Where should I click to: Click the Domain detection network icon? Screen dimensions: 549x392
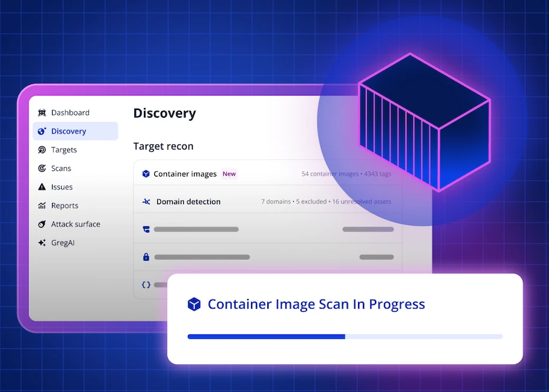(x=146, y=201)
